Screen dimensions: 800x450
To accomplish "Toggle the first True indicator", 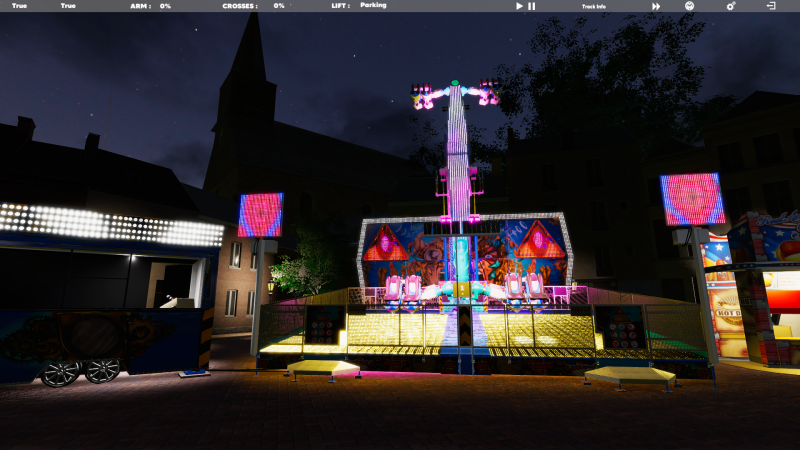I will [19, 6].
